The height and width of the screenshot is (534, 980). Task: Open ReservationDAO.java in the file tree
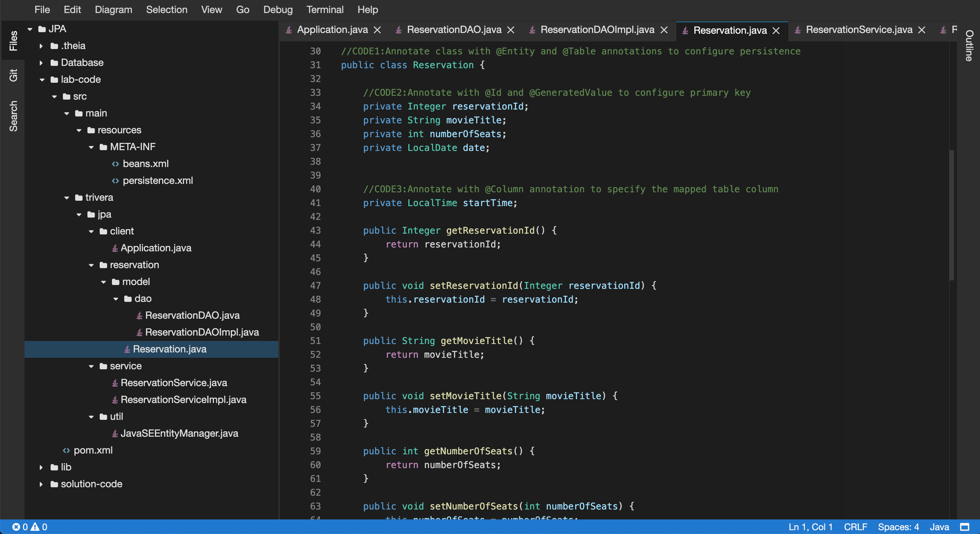point(192,316)
